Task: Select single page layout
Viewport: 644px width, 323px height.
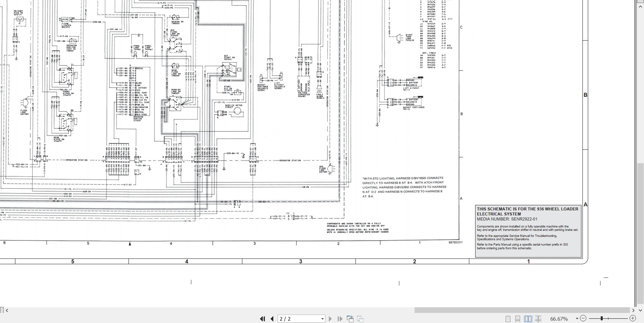Action: (508, 319)
